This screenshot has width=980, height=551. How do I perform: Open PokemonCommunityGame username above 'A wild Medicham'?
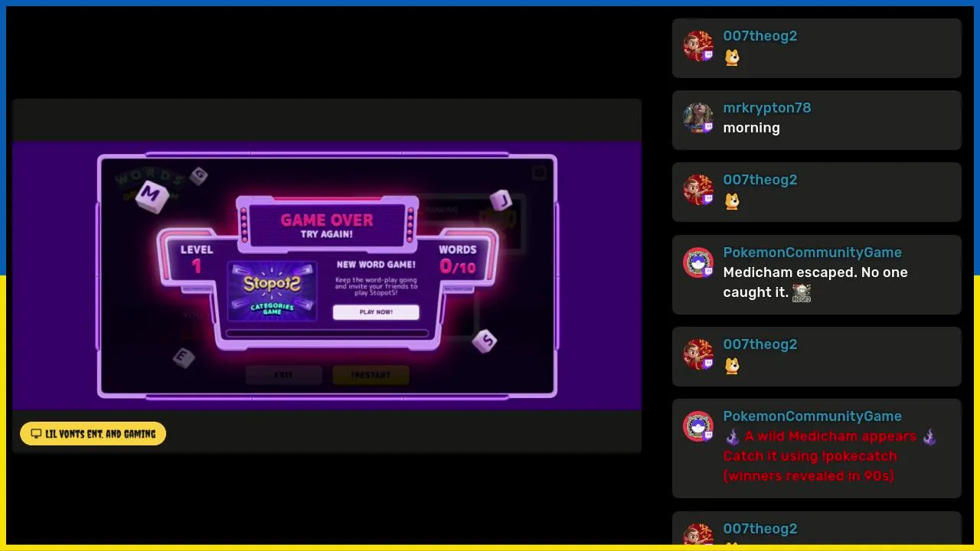812,416
